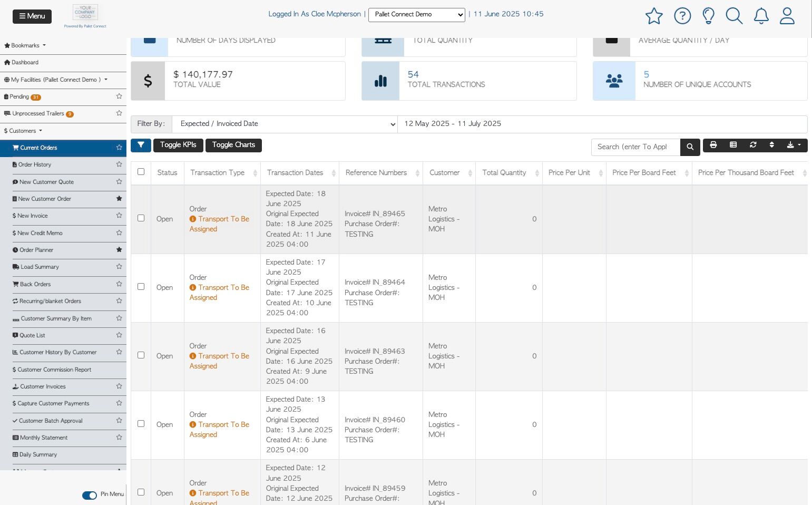Click the table search input field
Viewport: 812px width, 505px height.
635,147
